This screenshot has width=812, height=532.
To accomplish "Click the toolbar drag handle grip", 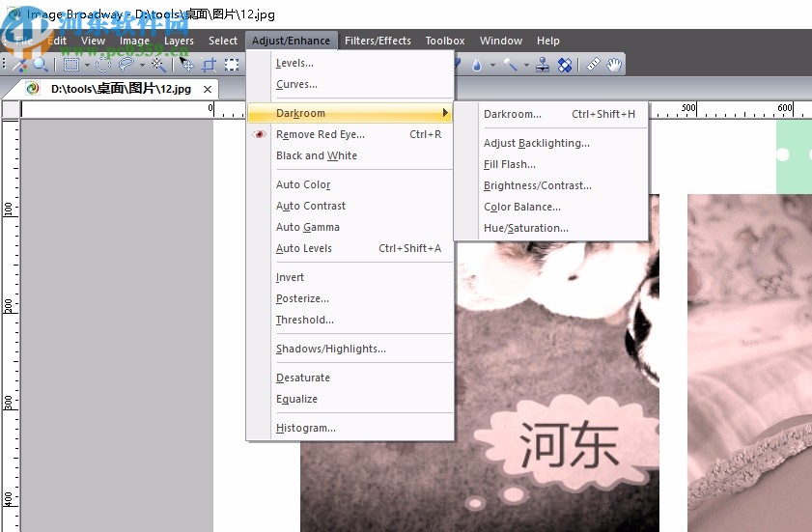I will point(4,65).
